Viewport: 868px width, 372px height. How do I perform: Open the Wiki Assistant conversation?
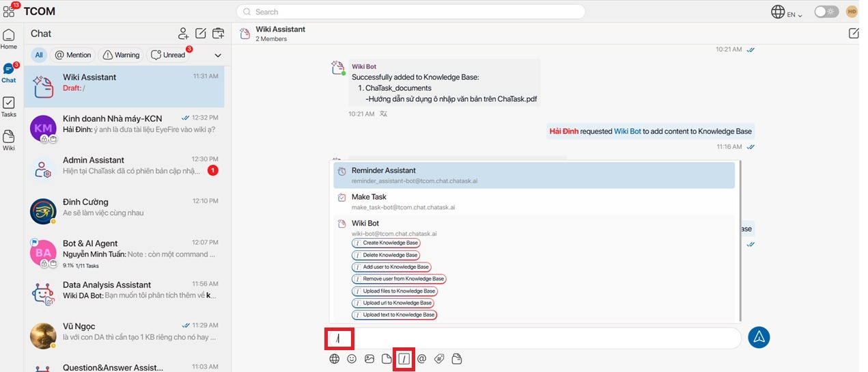coord(124,86)
